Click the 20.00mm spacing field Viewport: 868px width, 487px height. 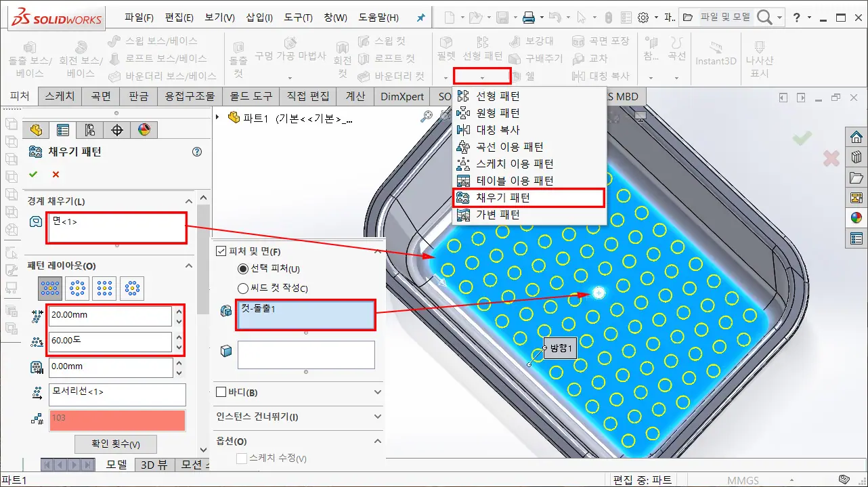pos(110,316)
